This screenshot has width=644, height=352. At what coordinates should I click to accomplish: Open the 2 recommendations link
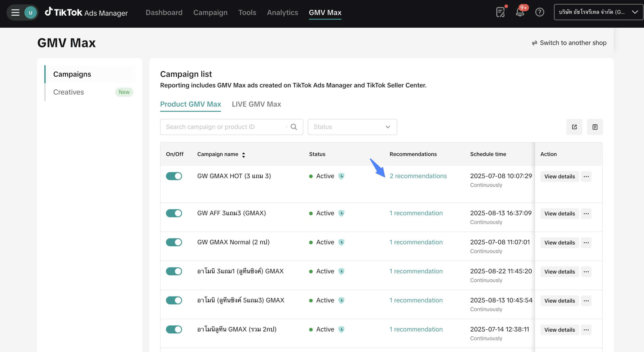(418, 176)
